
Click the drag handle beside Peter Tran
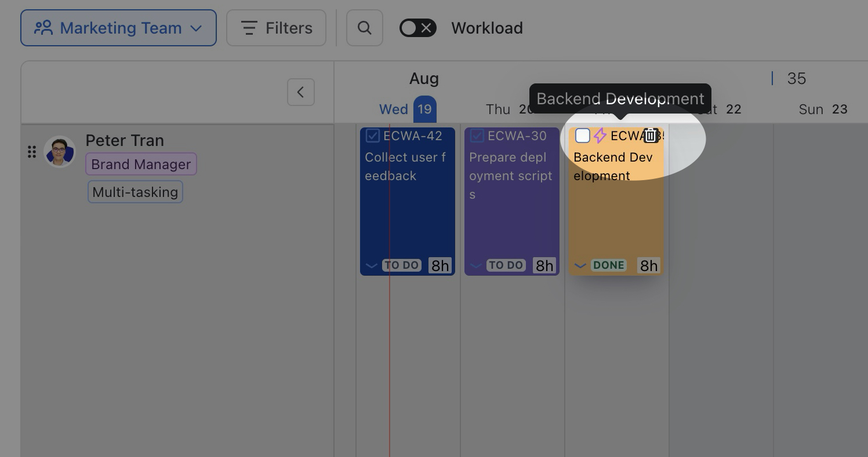click(x=32, y=152)
